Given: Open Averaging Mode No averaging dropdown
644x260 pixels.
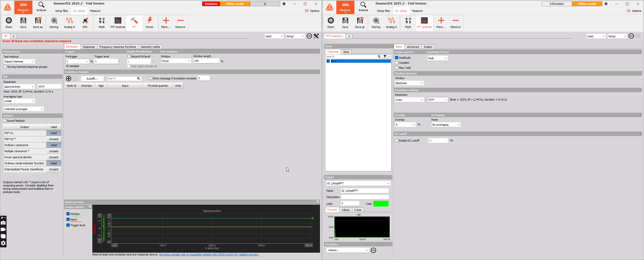Looking at the screenshot, I should pos(446,125).
